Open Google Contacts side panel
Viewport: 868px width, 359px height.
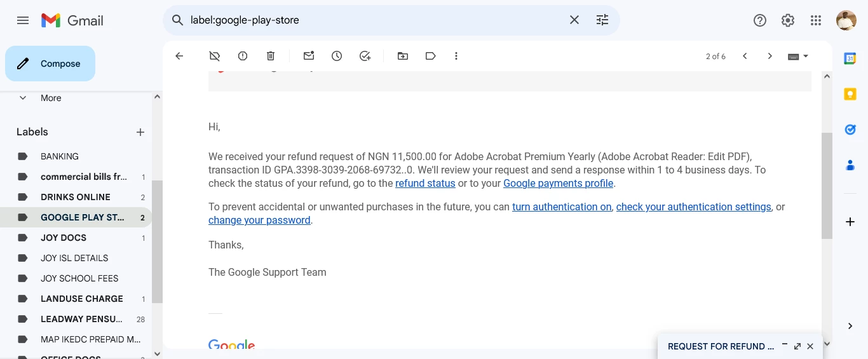point(850,165)
